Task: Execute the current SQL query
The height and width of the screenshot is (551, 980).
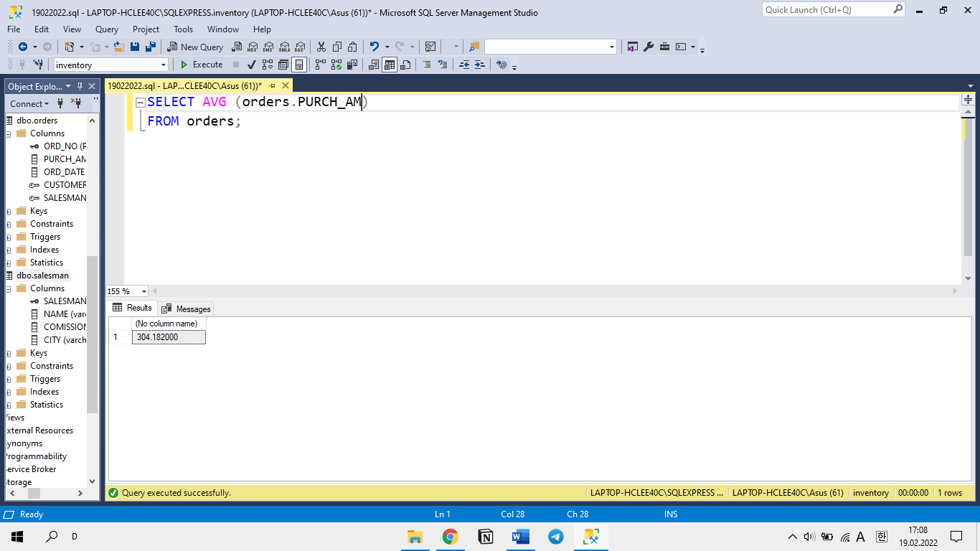Action: pos(201,65)
